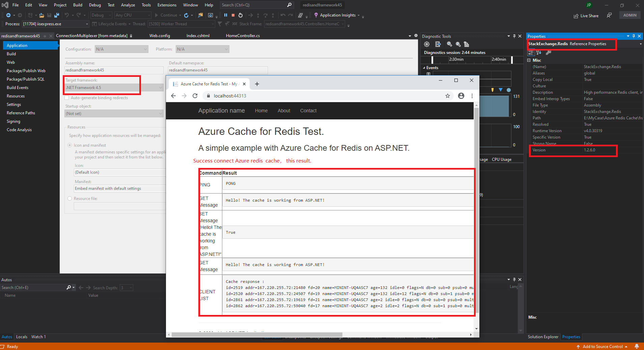Click the Open File folder icon

tap(41, 15)
